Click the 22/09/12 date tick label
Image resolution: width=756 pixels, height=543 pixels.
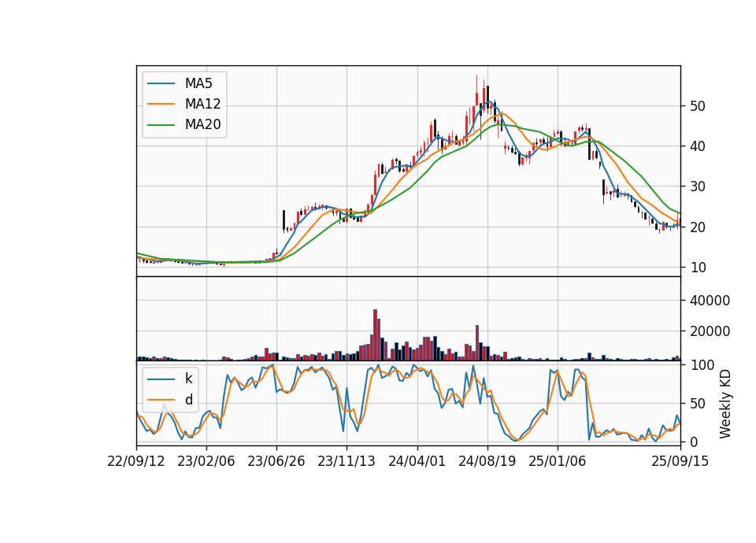[x=136, y=461]
